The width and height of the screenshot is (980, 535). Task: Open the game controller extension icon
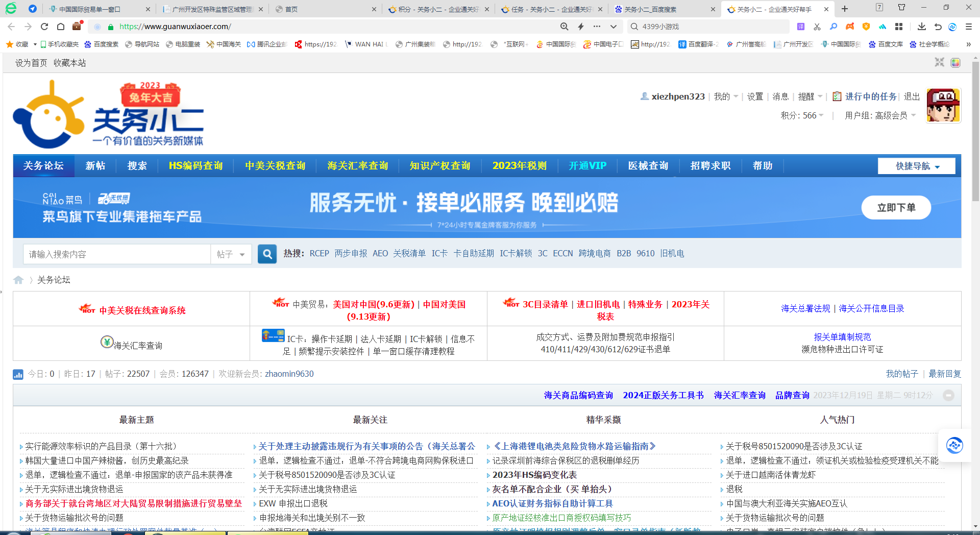pyautogui.click(x=850, y=27)
